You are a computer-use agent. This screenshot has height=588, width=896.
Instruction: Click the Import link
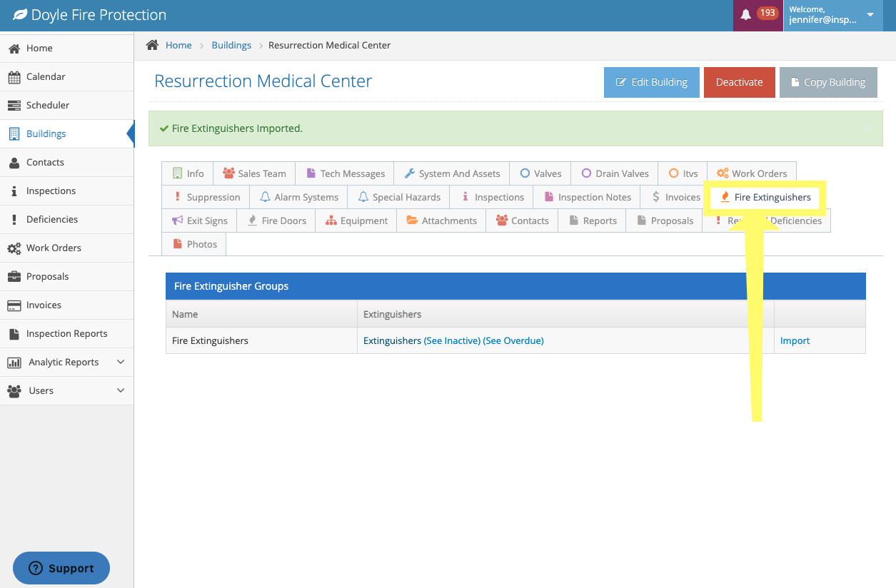[x=795, y=341]
